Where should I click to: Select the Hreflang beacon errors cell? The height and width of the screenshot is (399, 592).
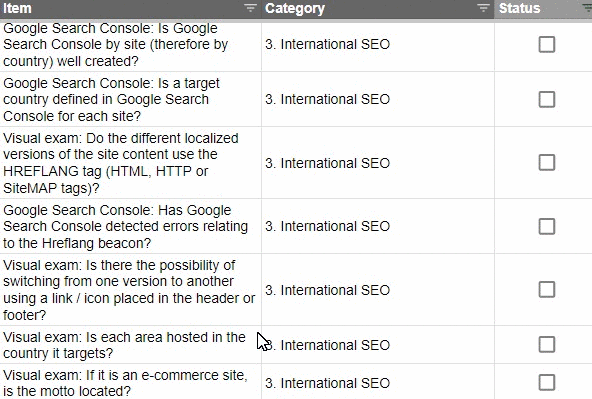tap(131, 226)
